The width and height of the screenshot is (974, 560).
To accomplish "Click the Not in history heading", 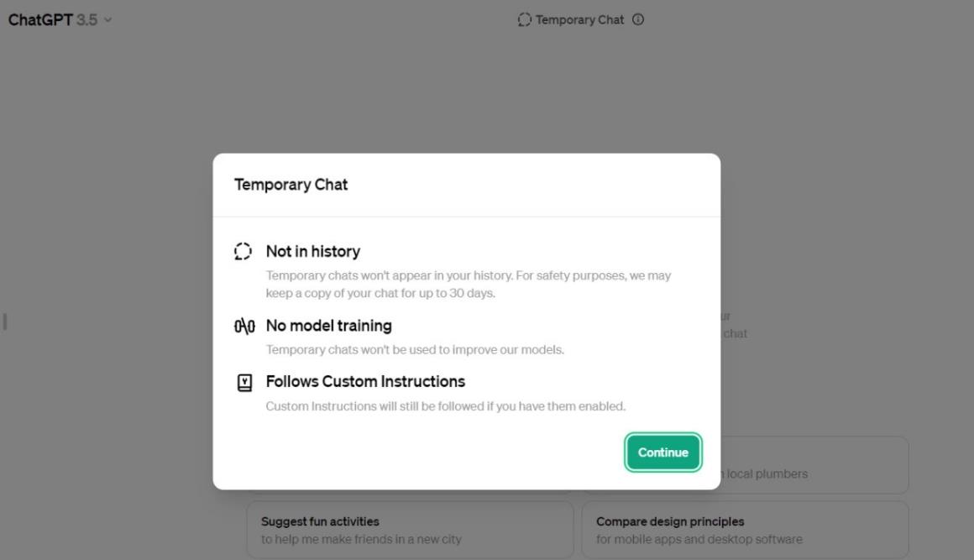I will point(312,251).
